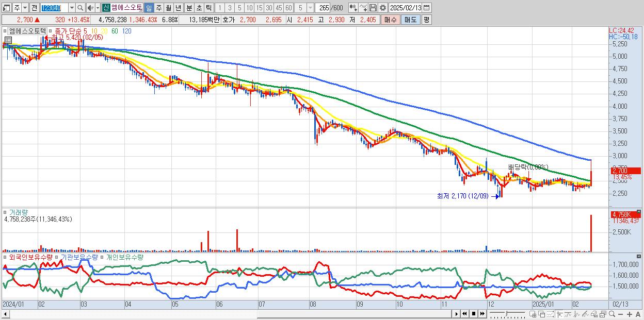Click the pencil-over-chart icon in bottom bar
Image resolution: width=644 pixels, height=320 pixels.
coord(586,314)
